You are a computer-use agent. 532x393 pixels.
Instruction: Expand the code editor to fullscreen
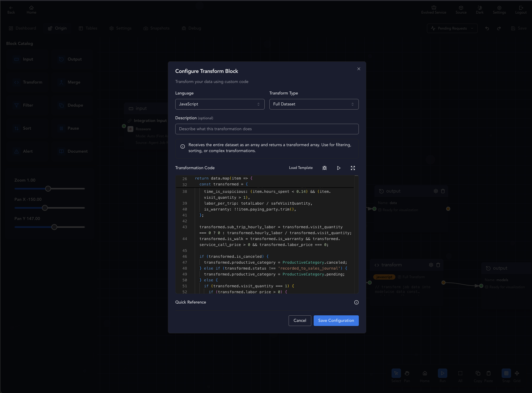[x=353, y=168]
